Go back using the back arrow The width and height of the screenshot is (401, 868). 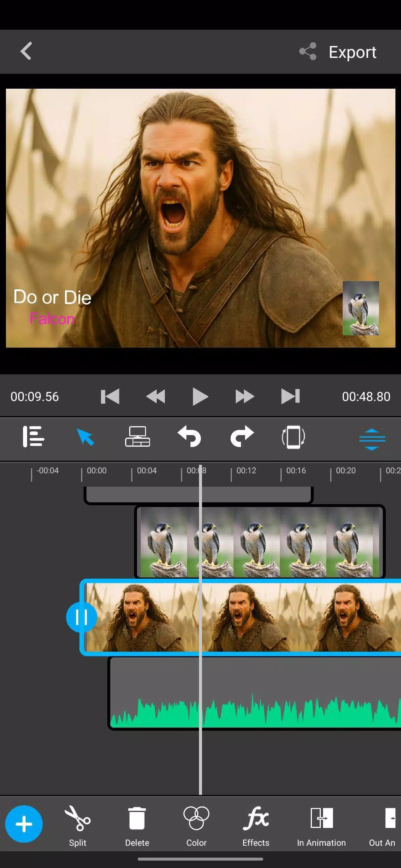(x=26, y=51)
